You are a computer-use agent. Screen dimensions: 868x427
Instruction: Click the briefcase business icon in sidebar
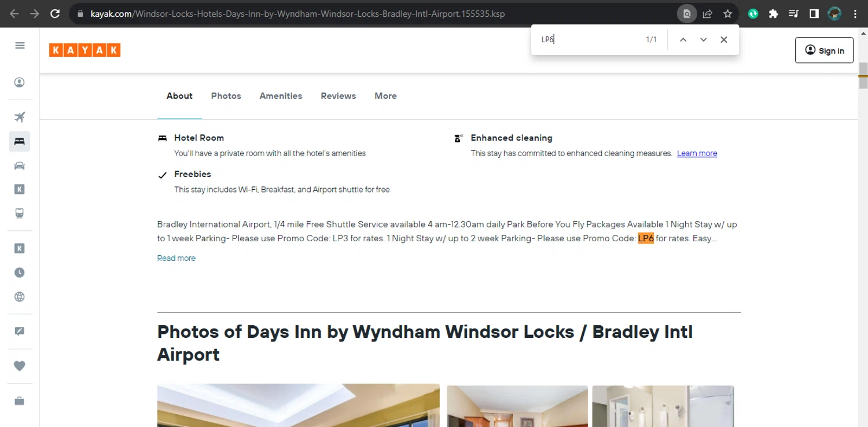[x=20, y=401]
